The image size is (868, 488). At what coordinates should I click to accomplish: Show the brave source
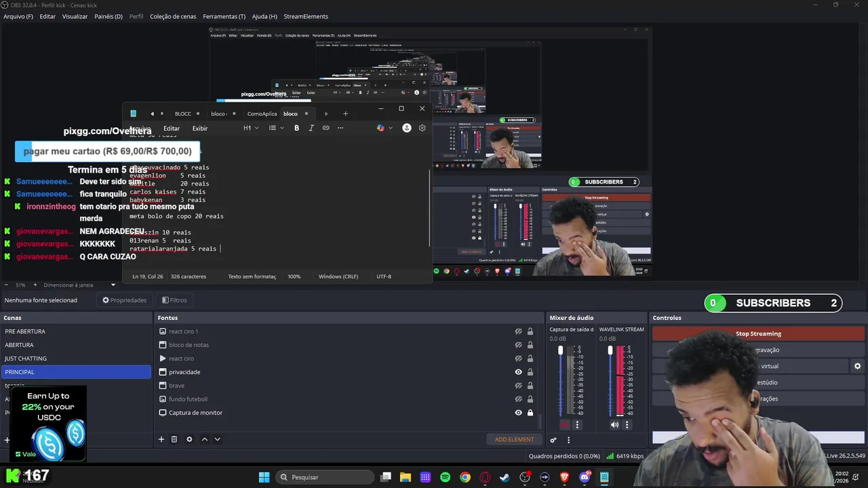coord(518,386)
